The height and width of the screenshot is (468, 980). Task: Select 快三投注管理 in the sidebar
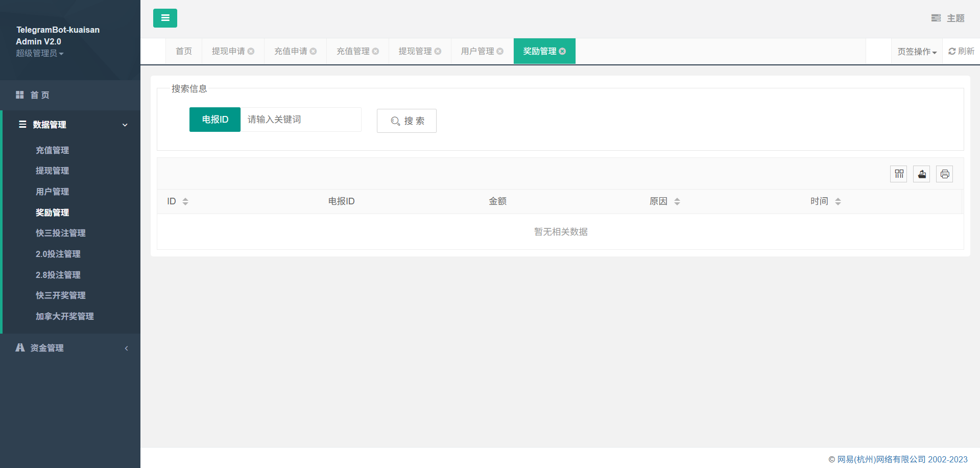click(61, 233)
